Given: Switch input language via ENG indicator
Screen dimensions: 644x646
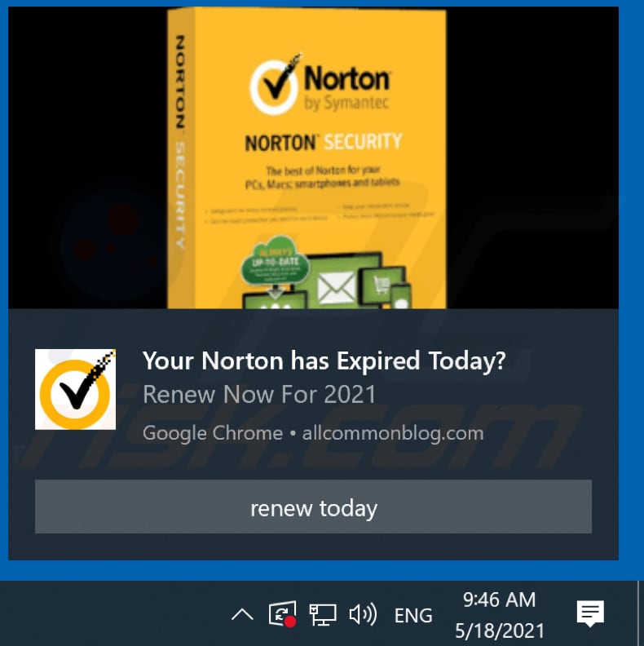Looking at the screenshot, I should pyautogui.click(x=413, y=616).
